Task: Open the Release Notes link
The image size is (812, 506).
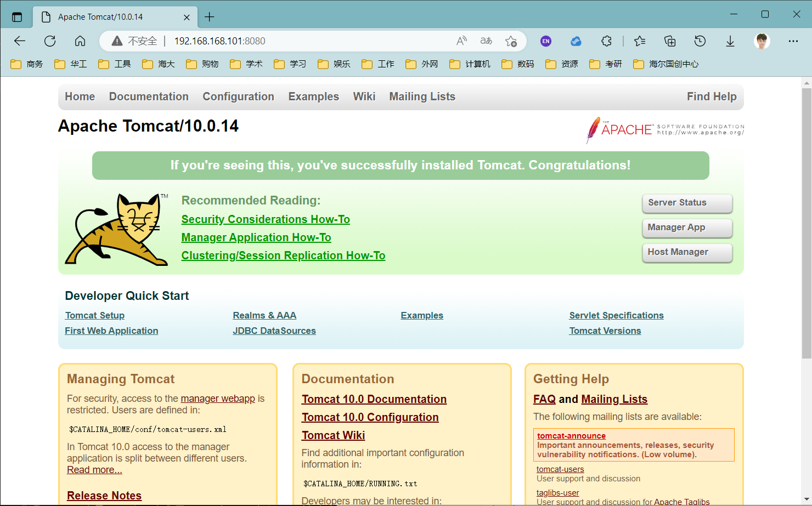Action: pos(104,496)
